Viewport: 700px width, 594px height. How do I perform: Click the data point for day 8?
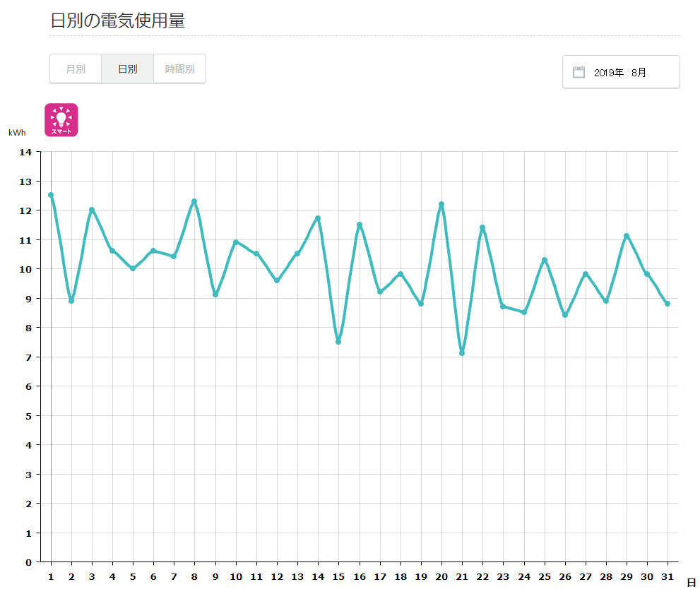pos(194,201)
